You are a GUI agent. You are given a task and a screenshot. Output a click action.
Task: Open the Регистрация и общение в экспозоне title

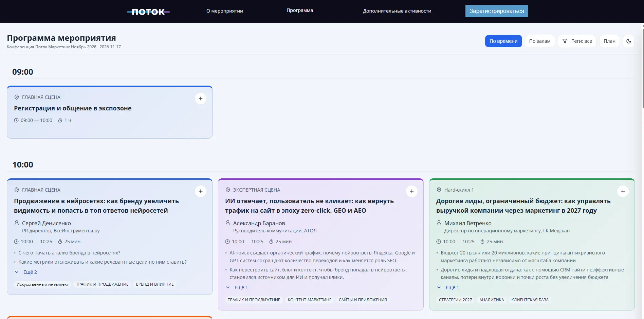click(x=73, y=108)
